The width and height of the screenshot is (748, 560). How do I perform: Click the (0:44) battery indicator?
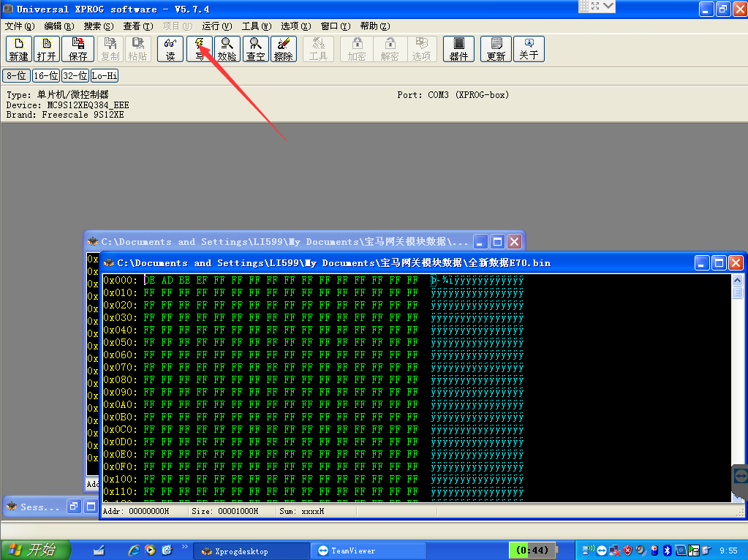(532, 550)
